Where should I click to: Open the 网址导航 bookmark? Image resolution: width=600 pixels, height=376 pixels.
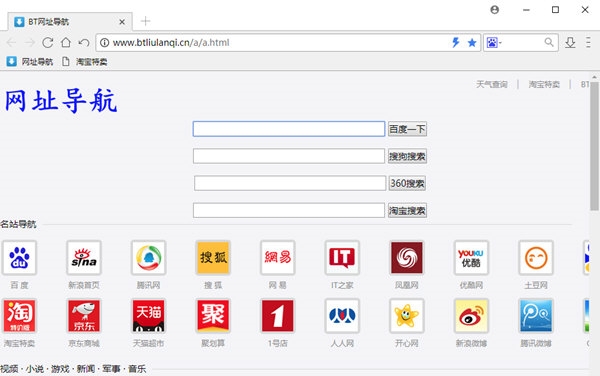point(30,62)
